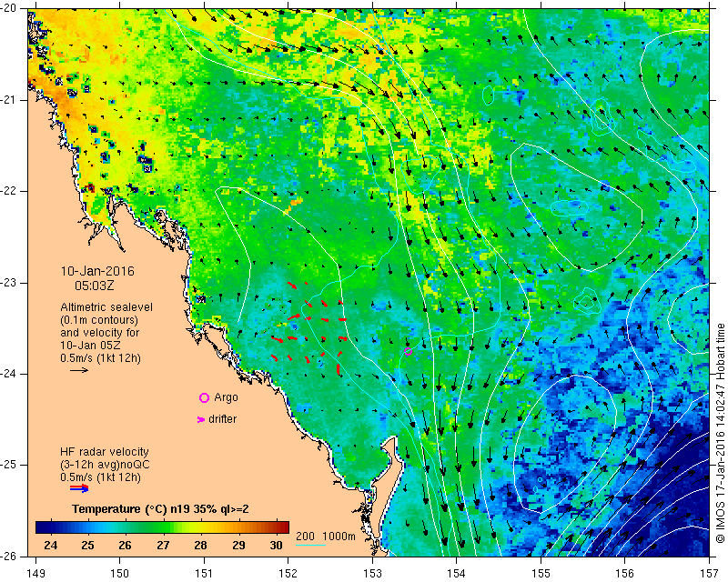
Task: Click the '200 1000m' depth label
Action: tap(326, 537)
